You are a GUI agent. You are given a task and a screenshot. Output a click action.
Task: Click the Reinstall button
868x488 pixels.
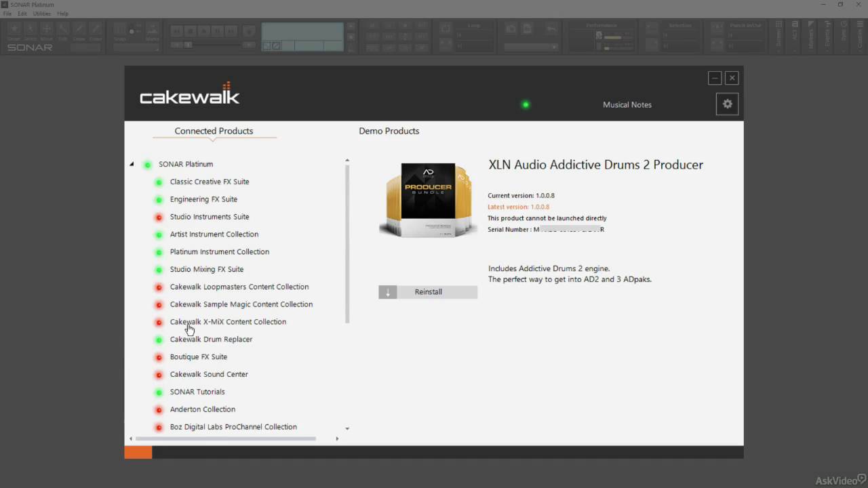click(x=428, y=292)
